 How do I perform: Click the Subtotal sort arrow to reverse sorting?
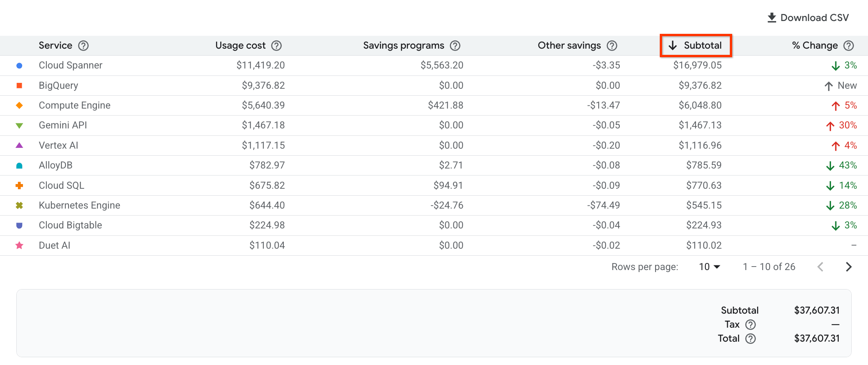tap(673, 45)
